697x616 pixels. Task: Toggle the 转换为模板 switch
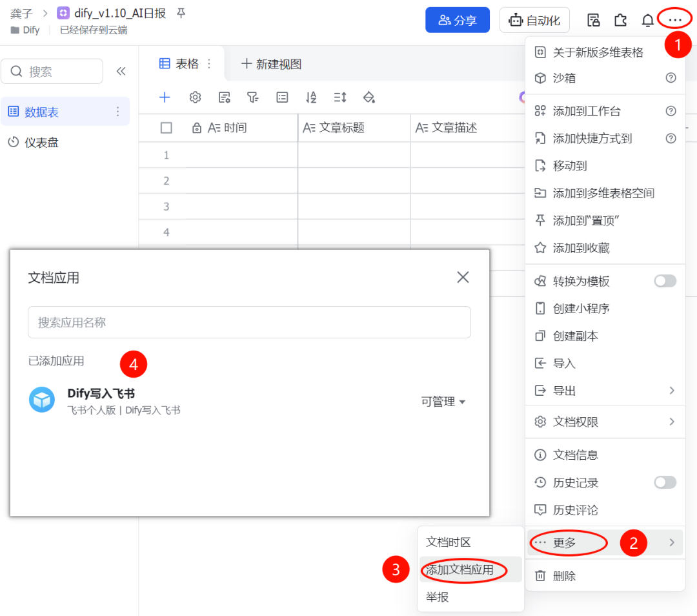coord(665,281)
